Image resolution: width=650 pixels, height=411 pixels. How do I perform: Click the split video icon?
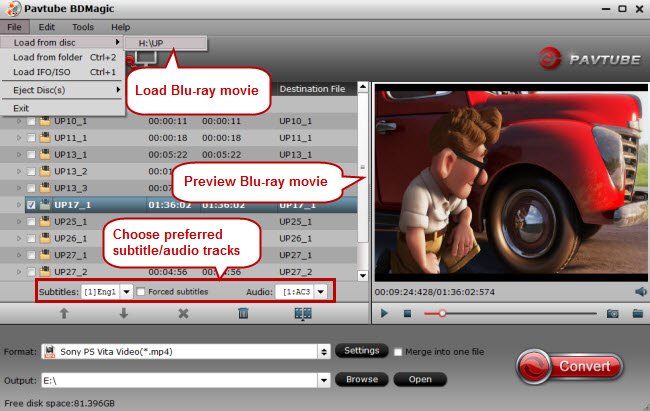[303, 314]
